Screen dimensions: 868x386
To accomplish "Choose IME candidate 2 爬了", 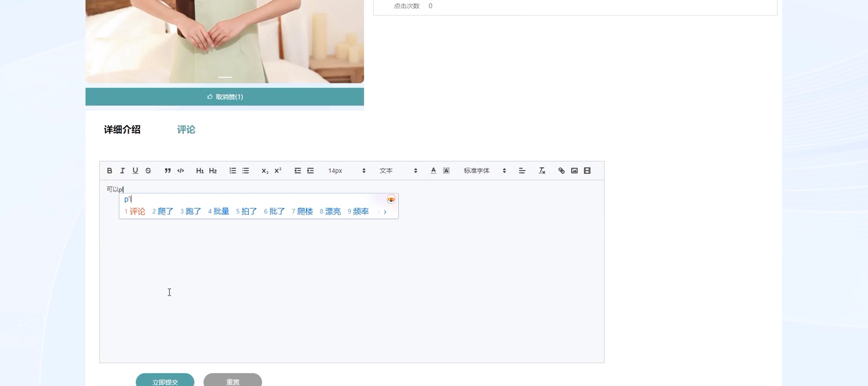I will pyautogui.click(x=163, y=212).
